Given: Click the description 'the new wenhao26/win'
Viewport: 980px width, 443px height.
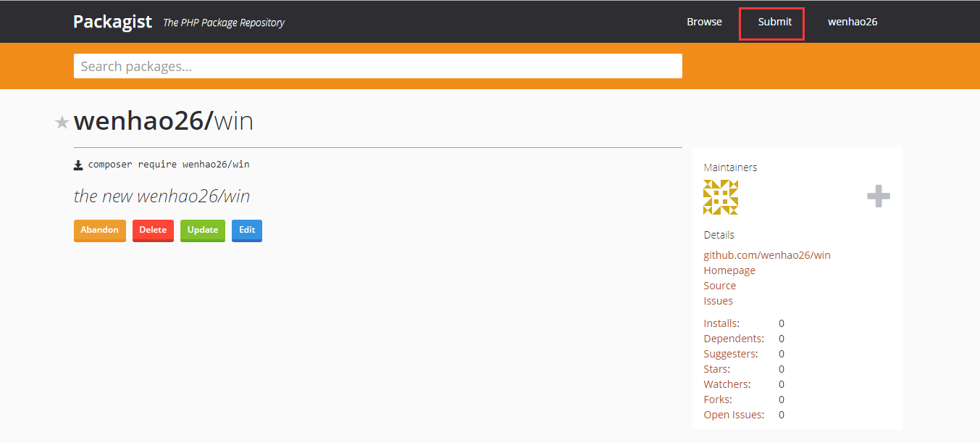Looking at the screenshot, I should pos(162,196).
